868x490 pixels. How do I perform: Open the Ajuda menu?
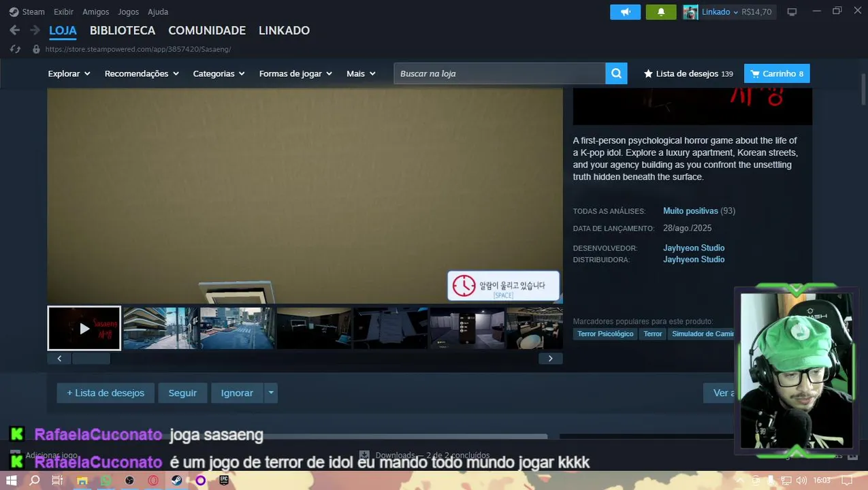point(158,12)
